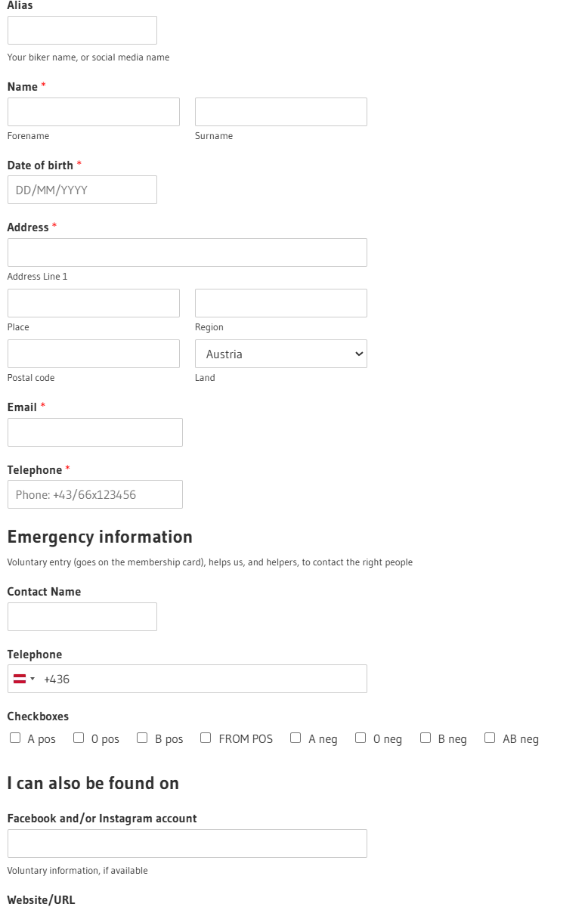The width and height of the screenshot is (588, 907).
Task: Mark the B neg checkbox
Action: tap(426, 738)
